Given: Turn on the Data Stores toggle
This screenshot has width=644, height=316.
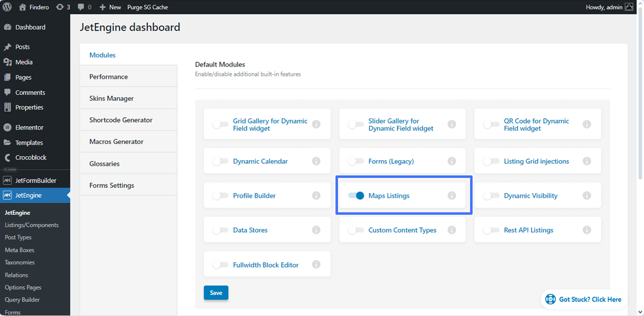Looking at the screenshot, I should pyautogui.click(x=220, y=230).
